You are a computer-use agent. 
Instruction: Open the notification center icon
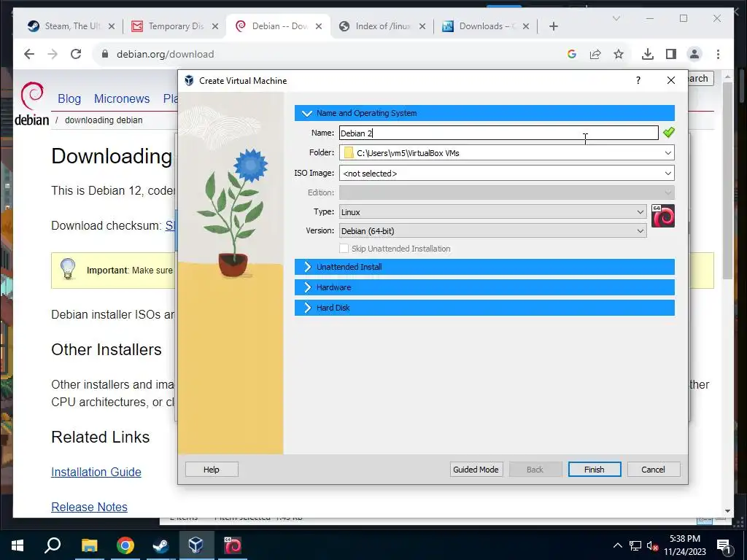724,546
